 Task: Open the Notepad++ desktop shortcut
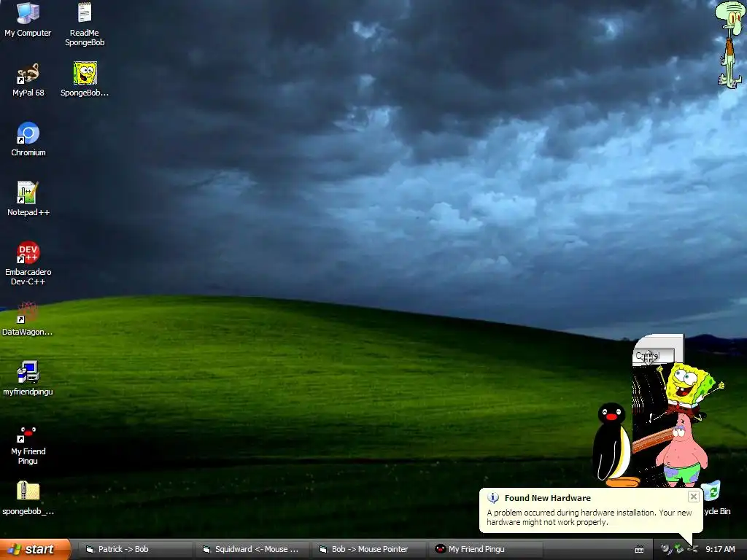click(28, 199)
